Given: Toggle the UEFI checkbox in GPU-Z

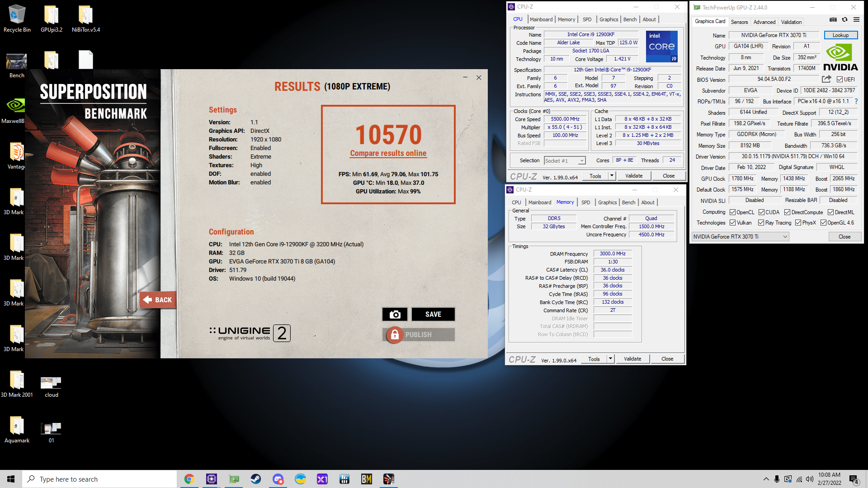Looking at the screenshot, I should [840, 80].
